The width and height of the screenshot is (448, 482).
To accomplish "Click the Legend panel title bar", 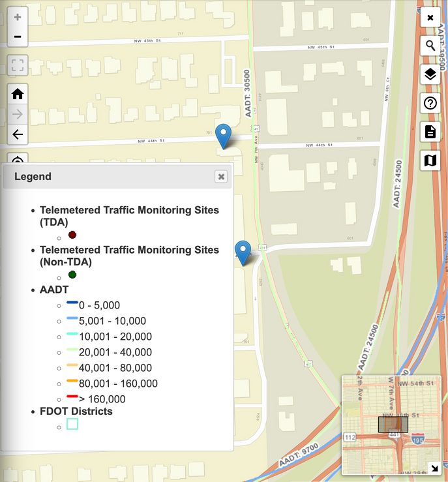I will pyautogui.click(x=111, y=177).
